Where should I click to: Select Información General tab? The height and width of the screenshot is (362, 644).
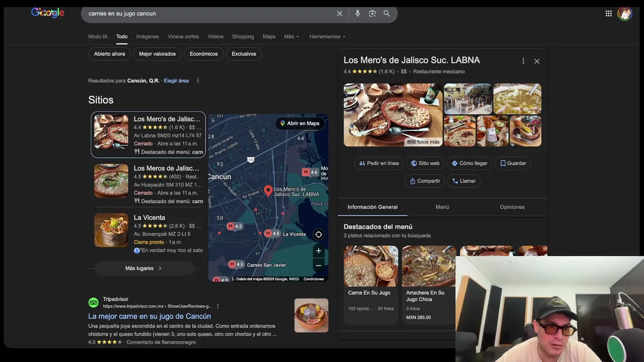click(372, 207)
